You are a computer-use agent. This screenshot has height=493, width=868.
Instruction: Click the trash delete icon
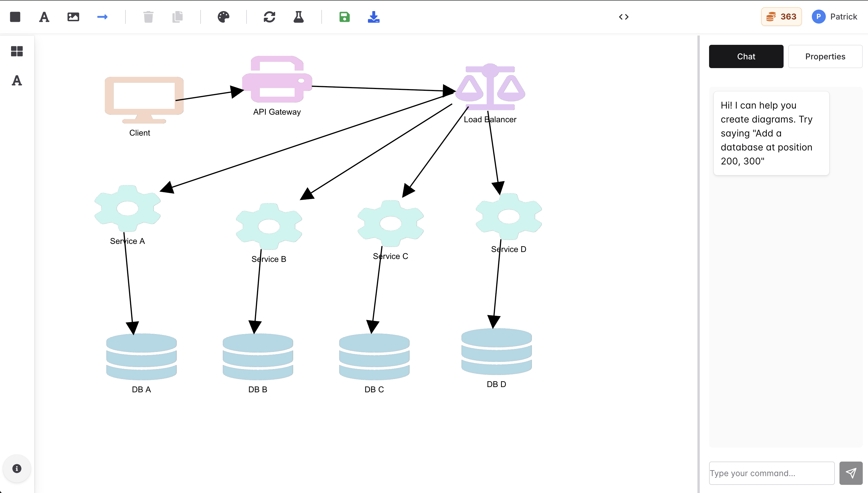pyautogui.click(x=148, y=17)
